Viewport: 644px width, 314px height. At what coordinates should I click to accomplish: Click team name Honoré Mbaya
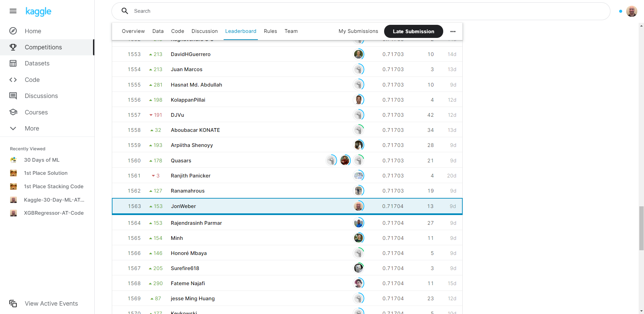[189, 253]
